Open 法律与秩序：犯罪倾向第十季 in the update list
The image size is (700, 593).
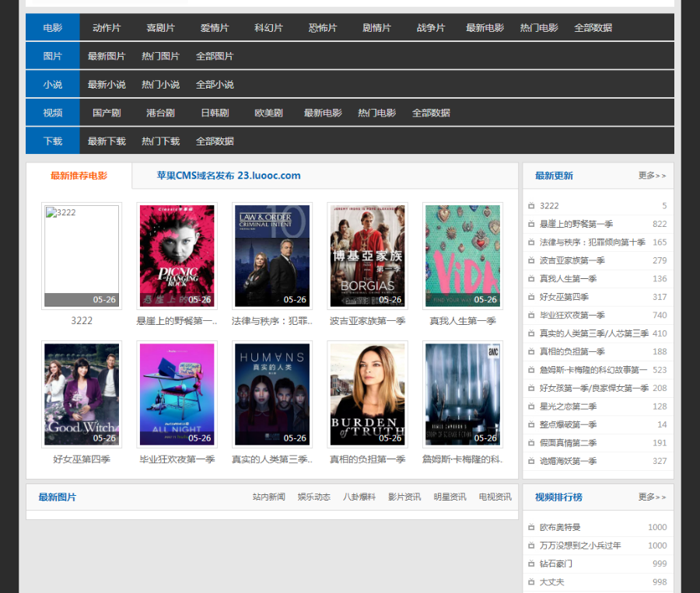click(x=593, y=242)
